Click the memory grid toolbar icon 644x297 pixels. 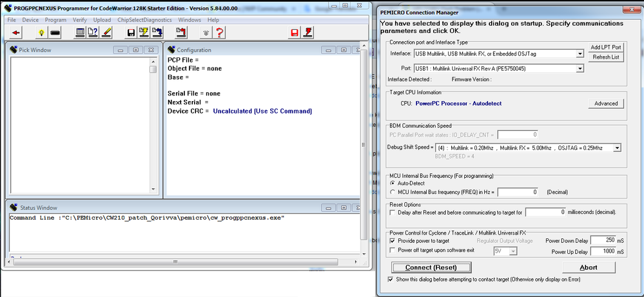point(81,32)
